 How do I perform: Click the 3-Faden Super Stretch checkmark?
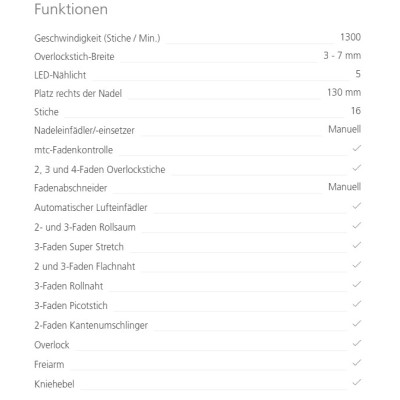357,245
